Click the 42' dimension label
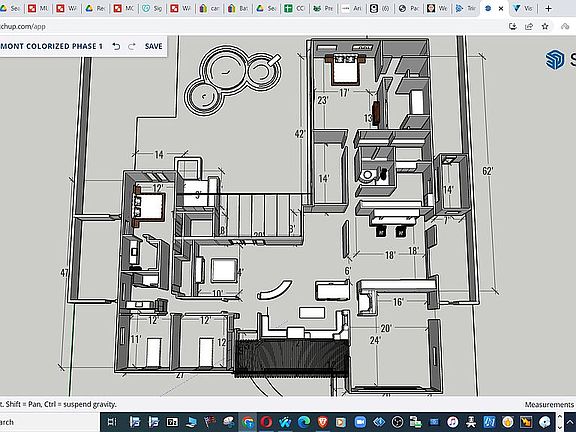Screen dimensions: 576x432 coord(300,134)
